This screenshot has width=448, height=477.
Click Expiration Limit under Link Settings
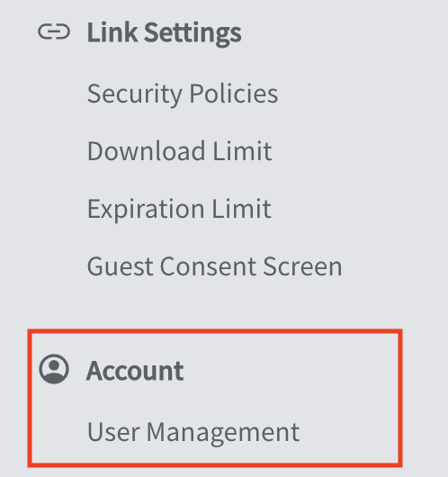(179, 209)
